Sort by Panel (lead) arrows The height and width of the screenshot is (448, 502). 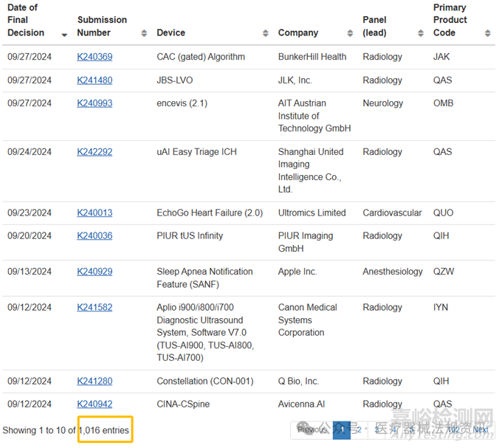point(421,33)
